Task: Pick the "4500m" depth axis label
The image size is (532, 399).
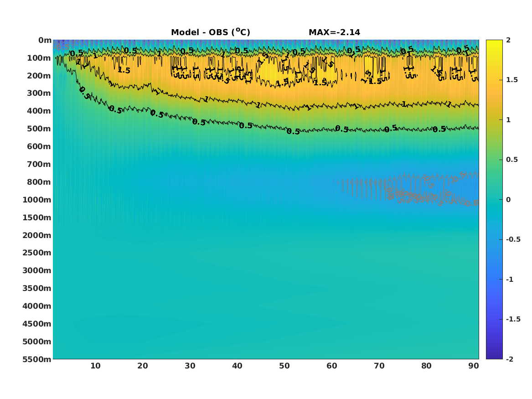Action: (x=37, y=324)
